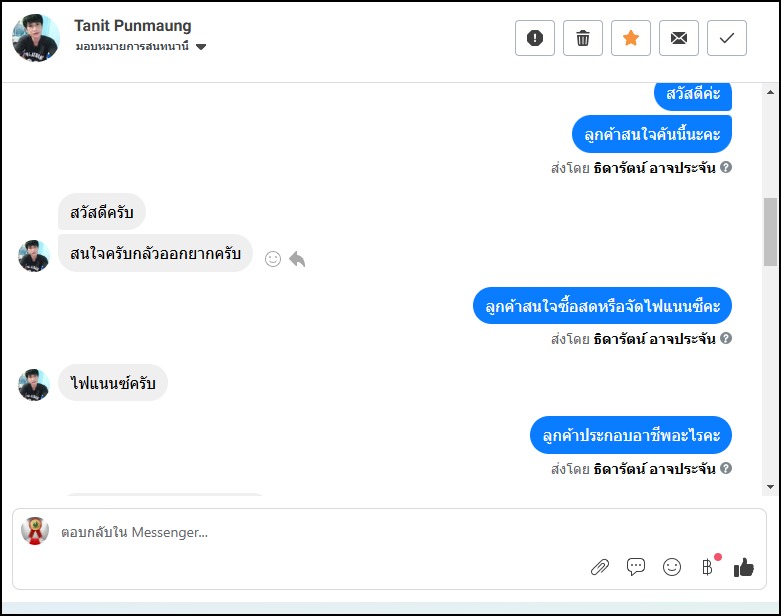
Task: Click help icon beside first sender name
Action: [x=726, y=167]
